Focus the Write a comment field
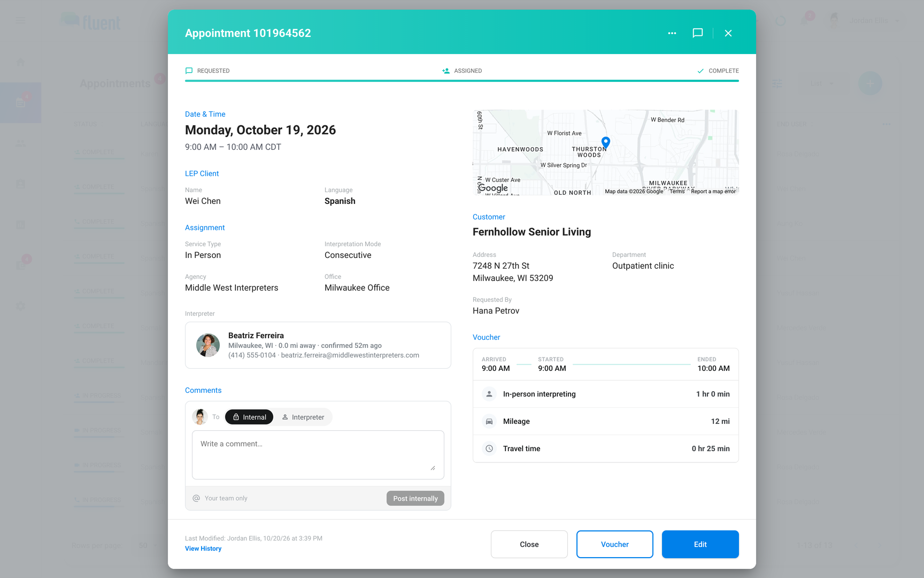924x578 pixels. click(x=318, y=455)
